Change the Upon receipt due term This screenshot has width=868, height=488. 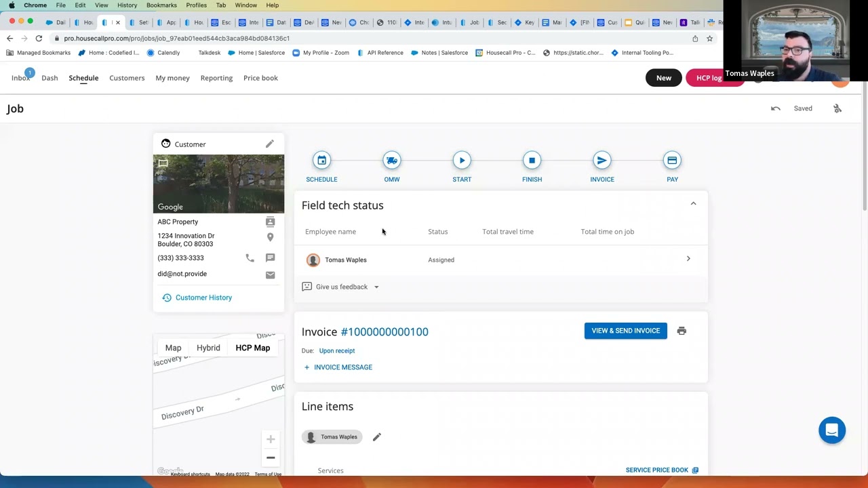337,351
